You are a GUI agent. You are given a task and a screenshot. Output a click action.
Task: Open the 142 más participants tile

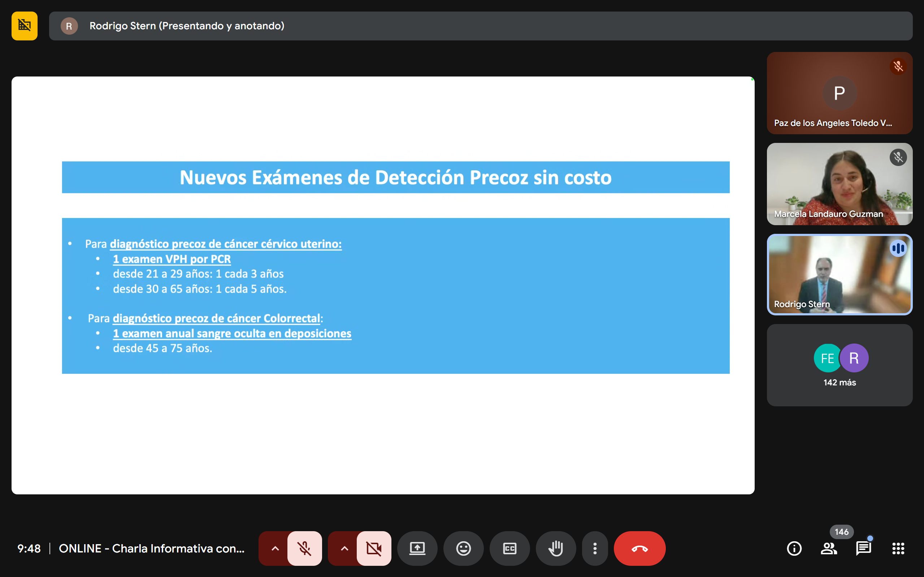(839, 365)
